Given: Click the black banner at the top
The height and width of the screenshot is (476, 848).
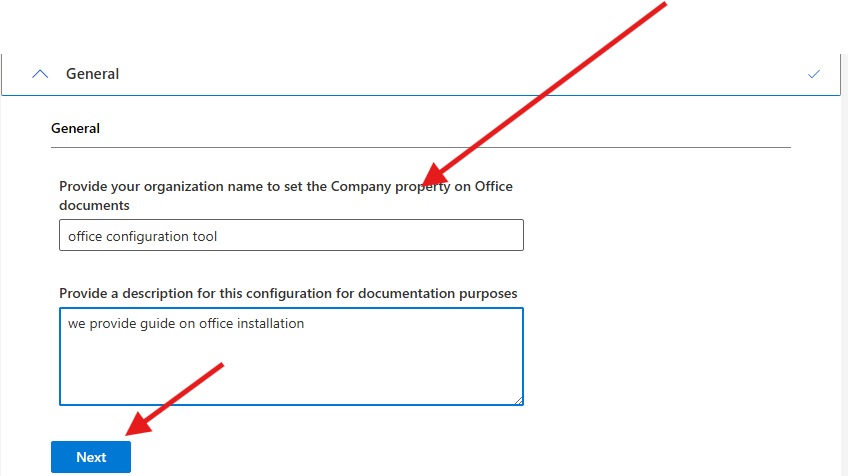Looking at the screenshot, I should point(300,26).
